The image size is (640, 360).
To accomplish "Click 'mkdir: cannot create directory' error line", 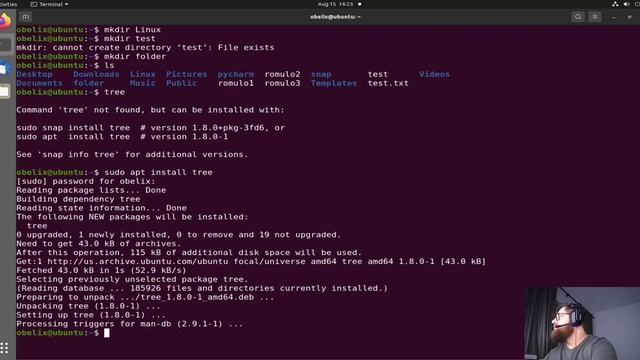I will click(x=145, y=48).
